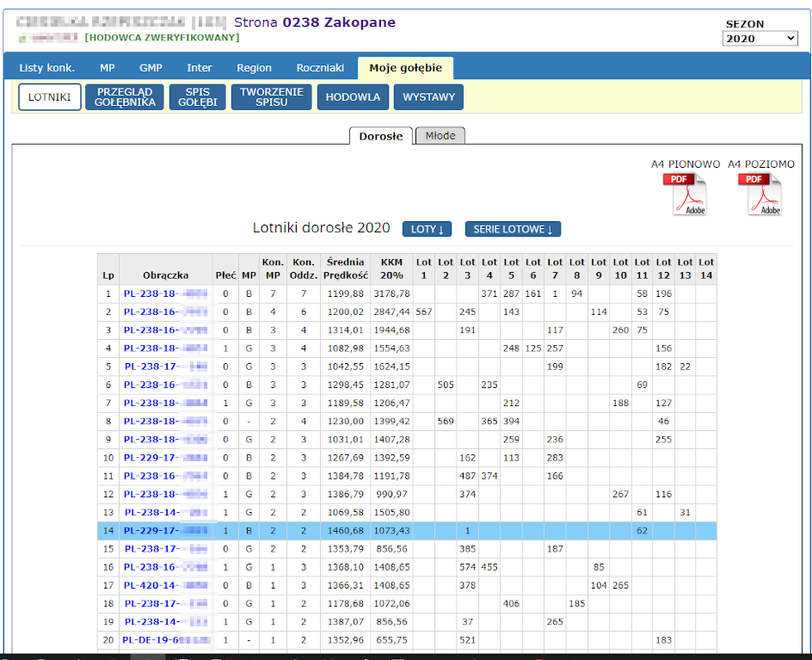Click the Średnia Prędkość column header
This screenshot has height=660, width=812.
click(346, 268)
